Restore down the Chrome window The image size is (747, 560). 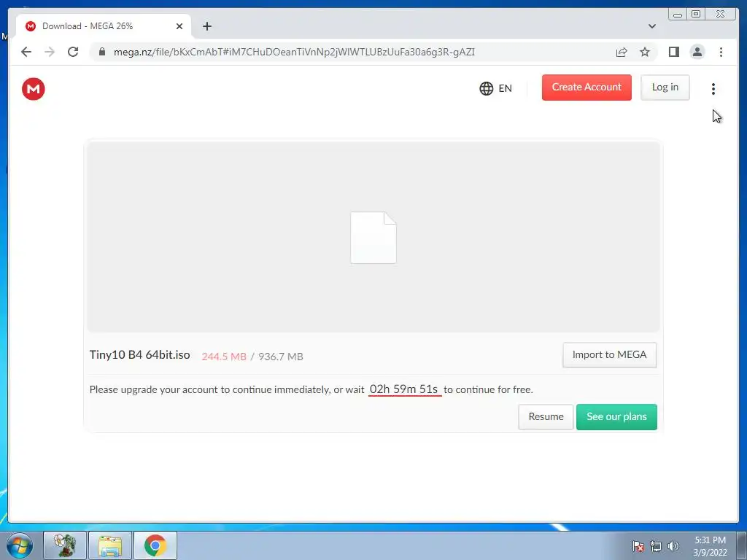pos(696,15)
